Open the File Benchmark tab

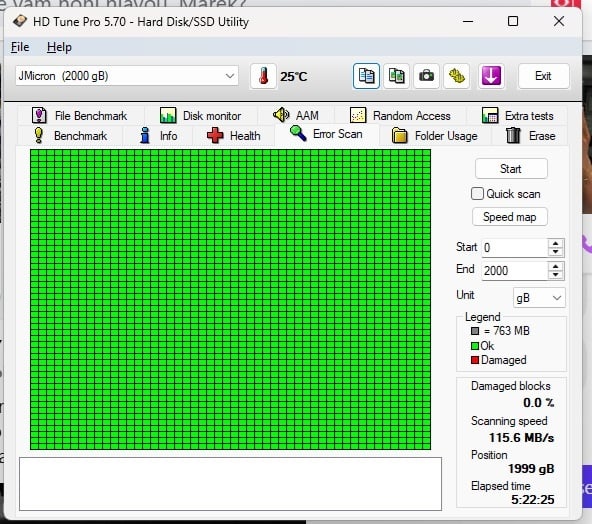[x=80, y=116]
